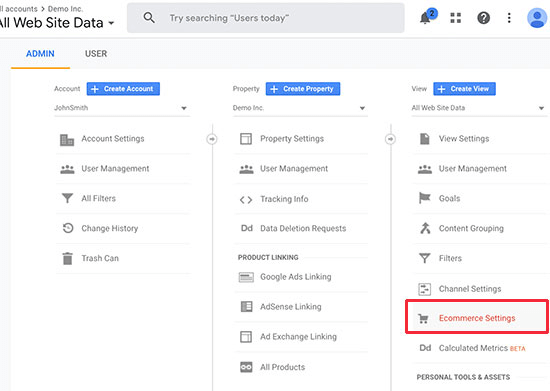Click the Account Settings building icon

pos(67,140)
